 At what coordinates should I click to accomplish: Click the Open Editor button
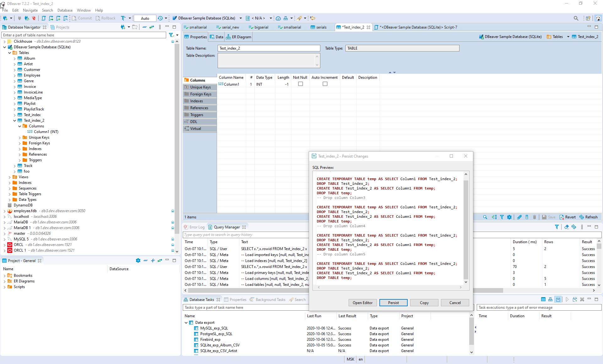tap(362, 302)
